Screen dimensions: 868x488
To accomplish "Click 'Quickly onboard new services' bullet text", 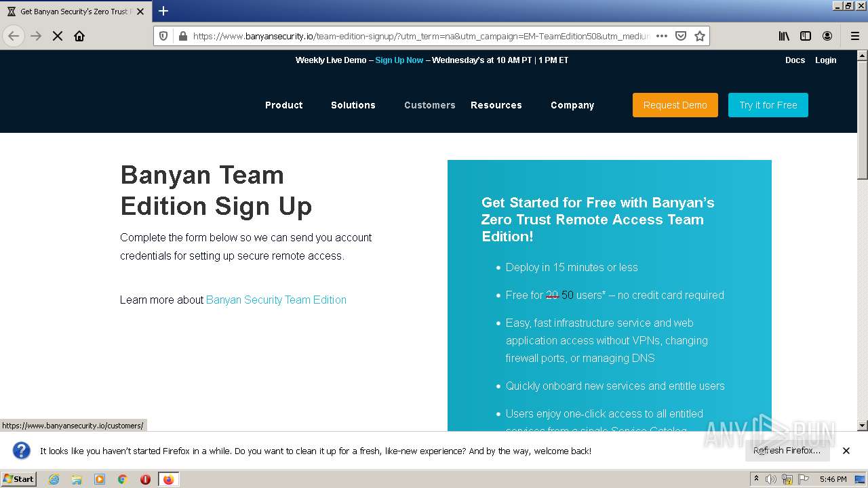I will tap(615, 386).
